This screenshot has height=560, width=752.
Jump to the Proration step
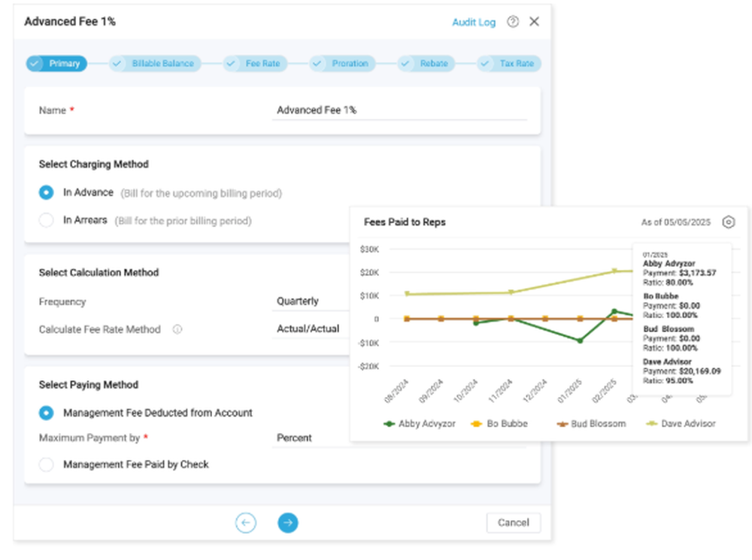pyautogui.click(x=342, y=64)
